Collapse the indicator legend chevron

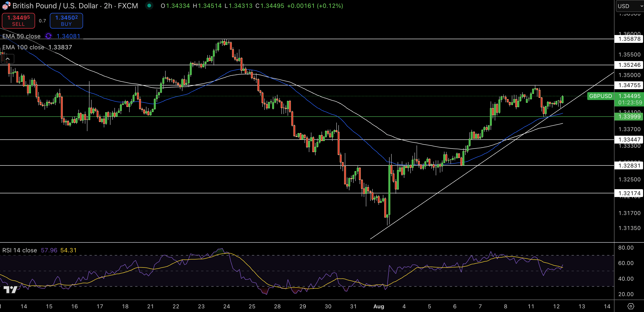coord(8,59)
